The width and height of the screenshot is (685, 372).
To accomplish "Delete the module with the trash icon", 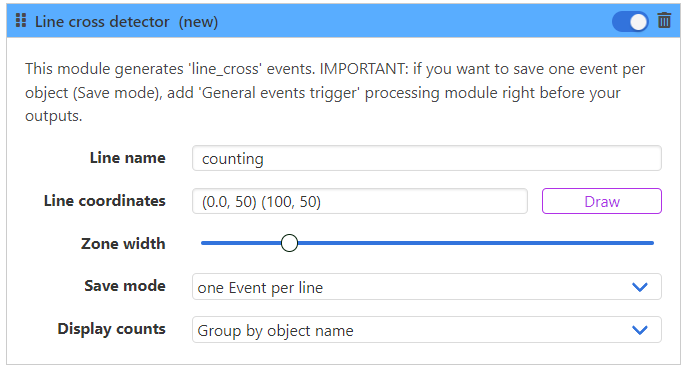I will (x=664, y=21).
